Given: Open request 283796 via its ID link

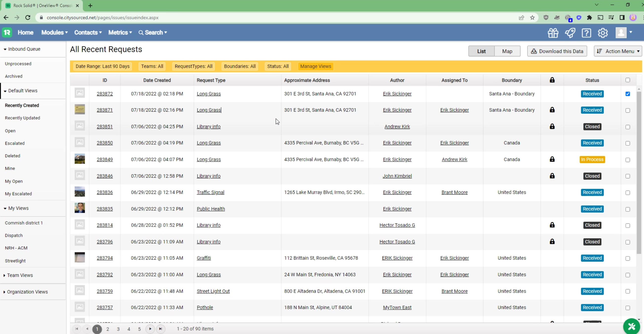Looking at the screenshot, I should pos(105,241).
